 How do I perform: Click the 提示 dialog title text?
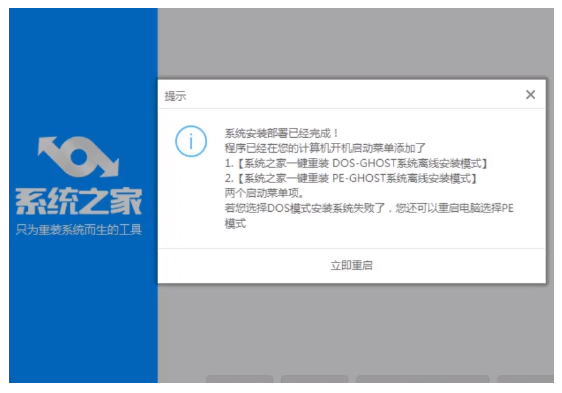click(x=175, y=96)
